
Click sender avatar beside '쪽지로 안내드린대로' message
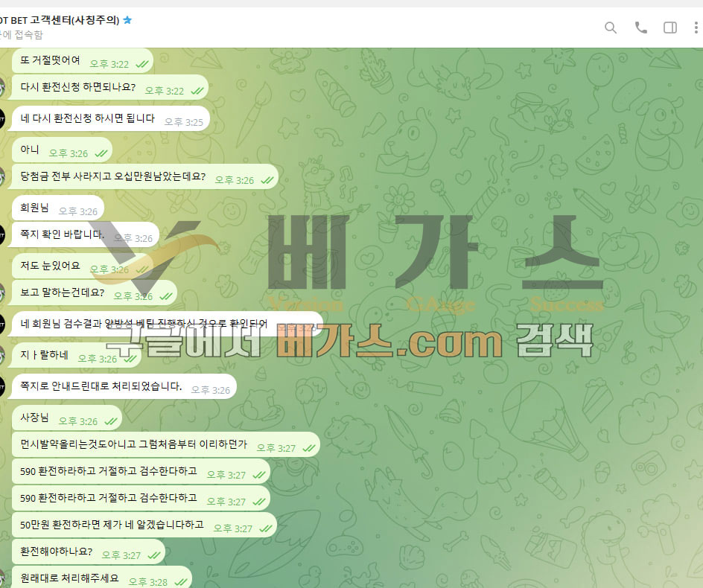click(1, 387)
